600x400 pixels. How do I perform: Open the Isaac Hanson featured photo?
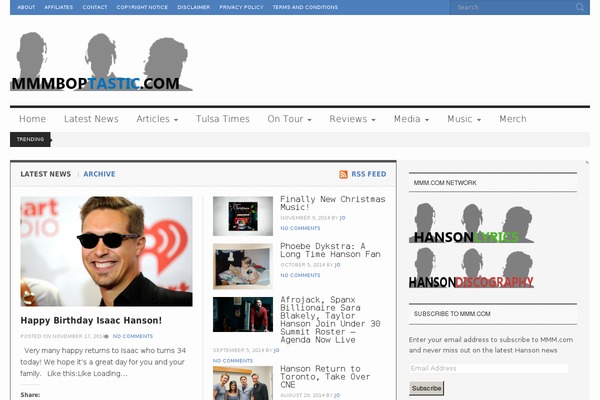pyautogui.click(x=106, y=251)
